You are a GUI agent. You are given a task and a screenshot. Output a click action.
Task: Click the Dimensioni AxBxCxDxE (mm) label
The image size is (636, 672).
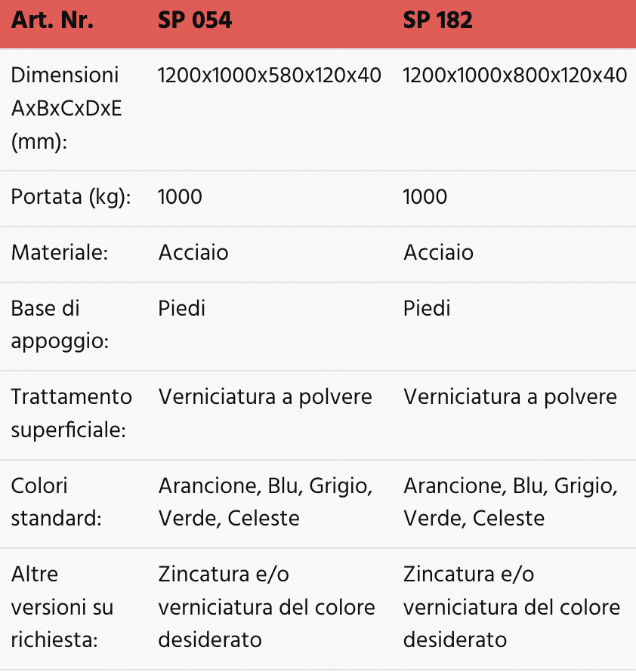pos(66,109)
